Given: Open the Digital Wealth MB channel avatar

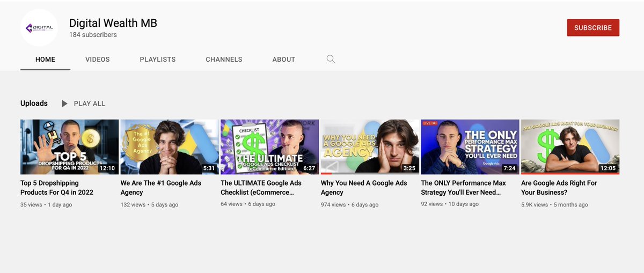Looking at the screenshot, I should coord(39,28).
